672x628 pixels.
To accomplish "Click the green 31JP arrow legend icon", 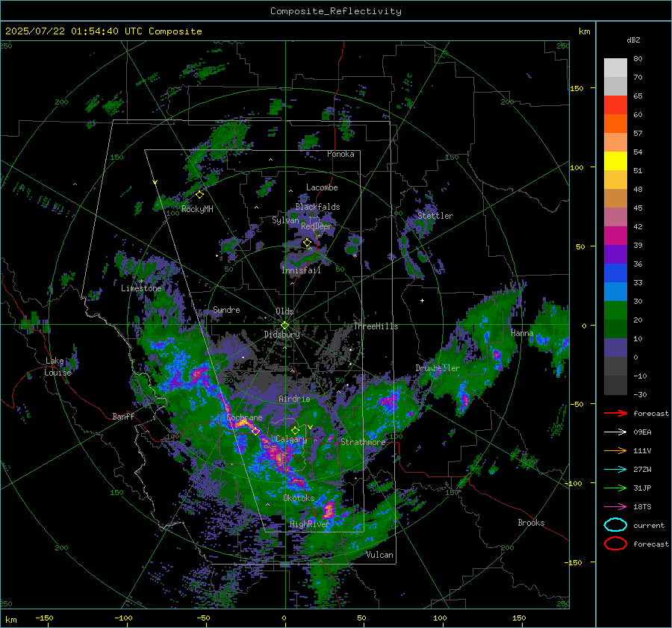I will pyautogui.click(x=615, y=488).
